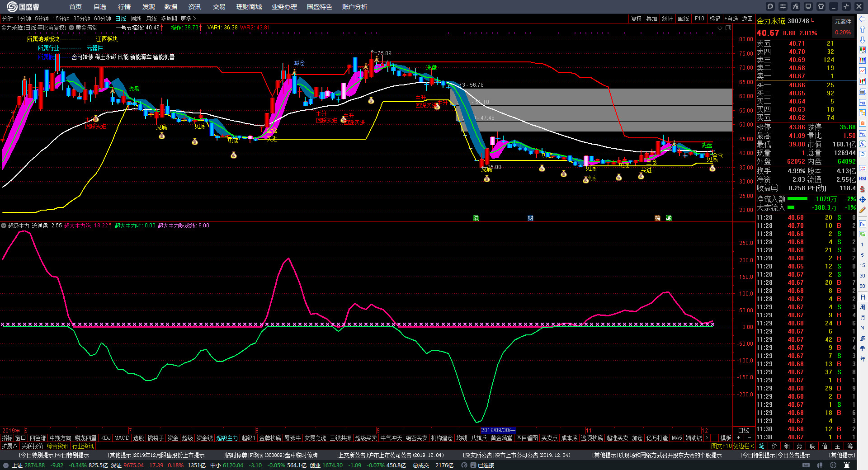Open the 国盛特色 menu
Image resolution: width=868 pixels, height=470 pixels.
[x=320, y=7]
